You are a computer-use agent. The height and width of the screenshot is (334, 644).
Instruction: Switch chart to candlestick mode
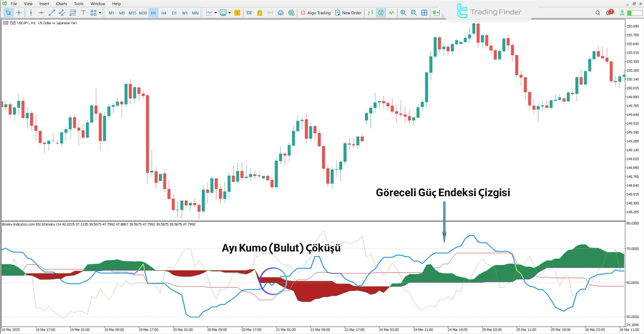point(381,13)
